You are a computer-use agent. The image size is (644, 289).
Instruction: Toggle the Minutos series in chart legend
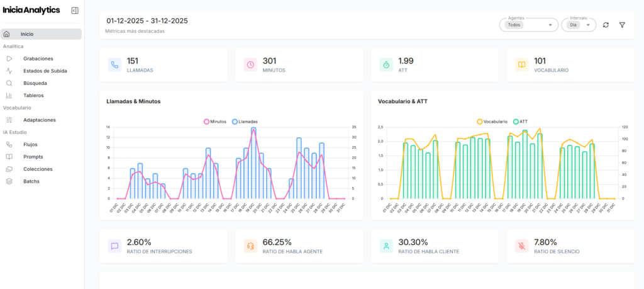214,121
